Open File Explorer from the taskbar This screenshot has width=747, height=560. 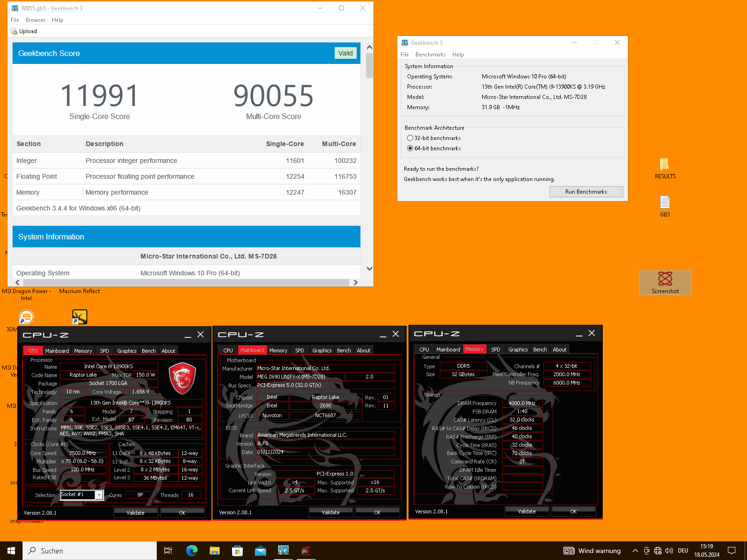(214, 551)
